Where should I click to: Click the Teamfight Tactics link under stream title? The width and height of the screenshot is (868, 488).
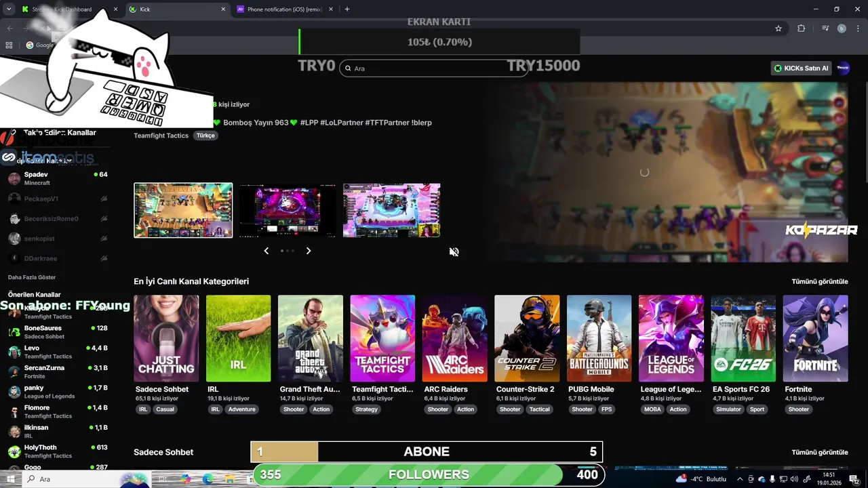pyautogui.click(x=161, y=136)
